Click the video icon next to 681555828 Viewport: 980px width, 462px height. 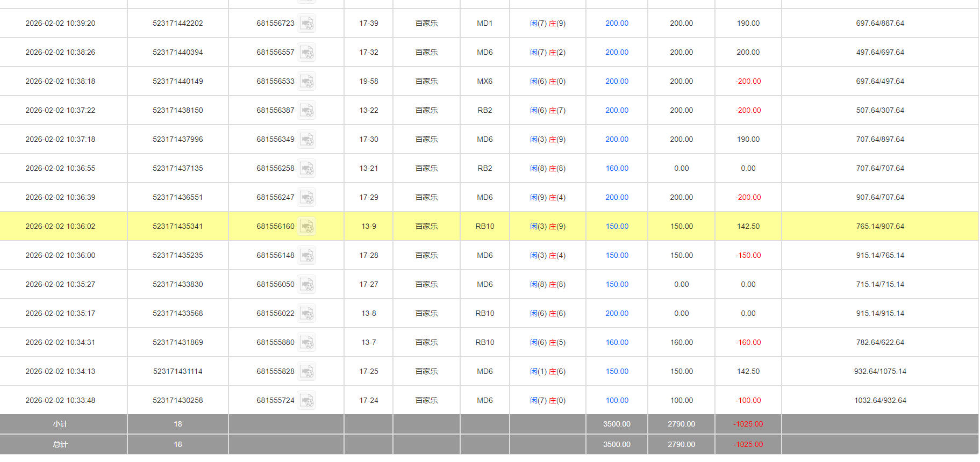pyautogui.click(x=306, y=372)
